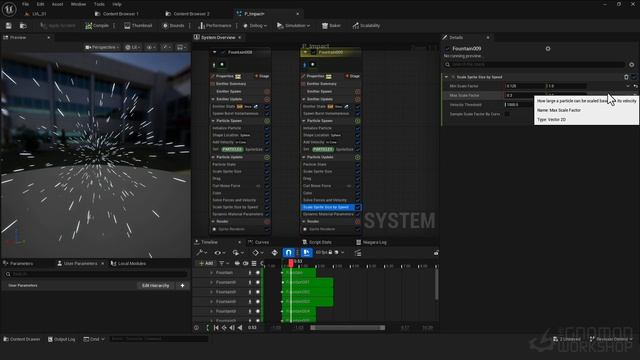Switch to the Niagara Log tab
The height and width of the screenshot is (360, 640).
(371, 242)
